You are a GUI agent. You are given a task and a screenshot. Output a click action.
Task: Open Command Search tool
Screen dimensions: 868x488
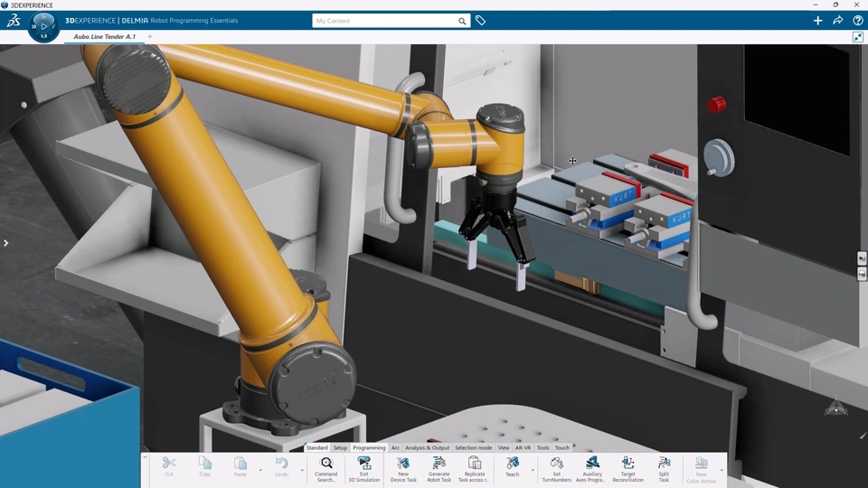click(x=326, y=469)
